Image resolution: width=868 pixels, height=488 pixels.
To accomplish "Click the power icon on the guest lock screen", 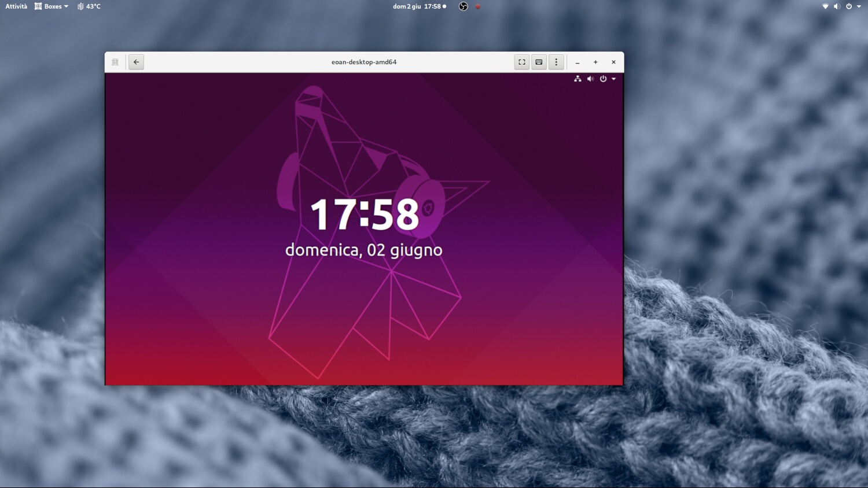I will pos(602,79).
